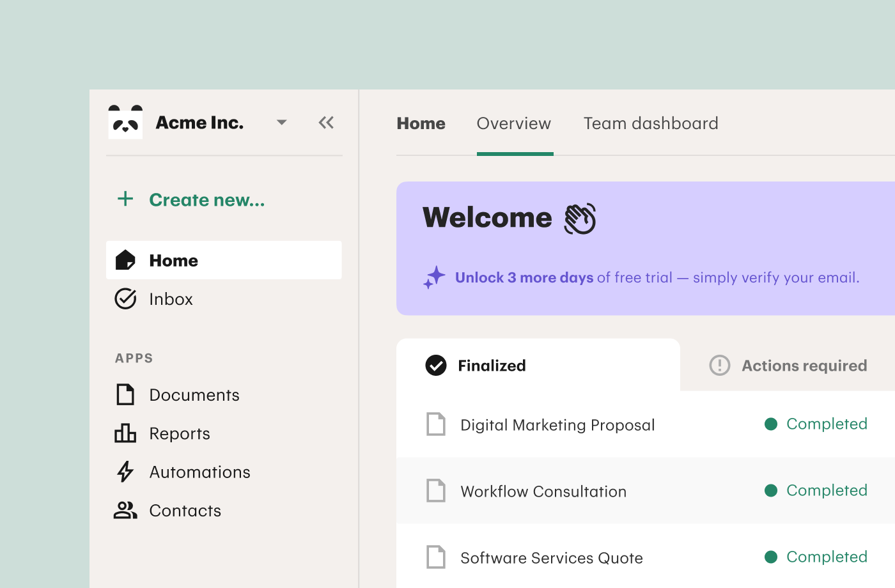This screenshot has width=895, height=588.
Task: Click the Home heading in top bar
Action: coord(421,123)
